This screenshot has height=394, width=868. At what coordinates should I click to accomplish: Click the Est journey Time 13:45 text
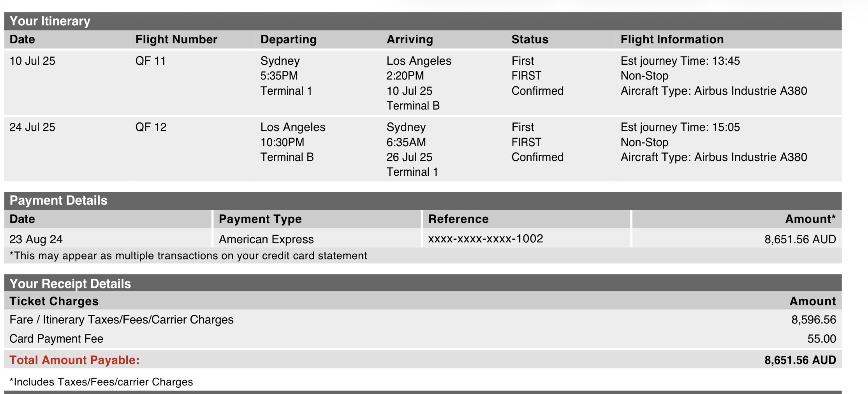pyautogui.click(x=680, y=61)
